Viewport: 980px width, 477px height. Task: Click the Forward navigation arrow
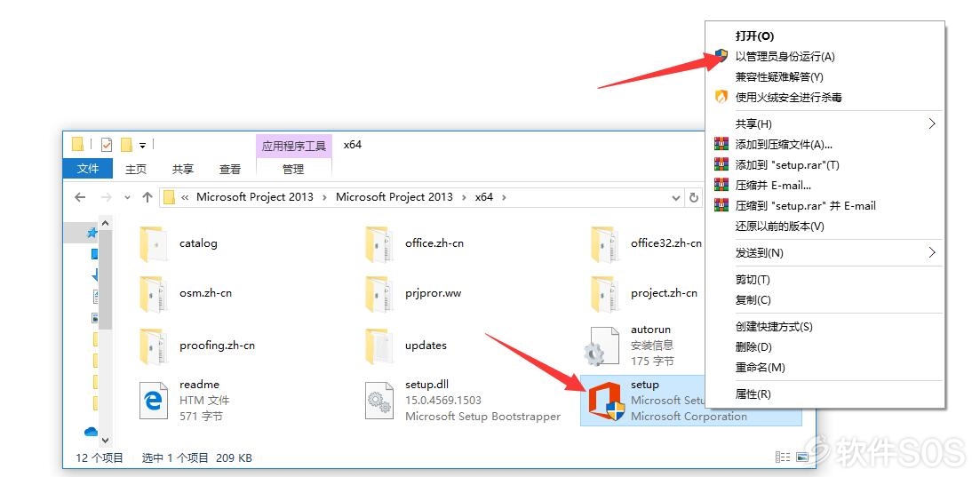[107, 197]
